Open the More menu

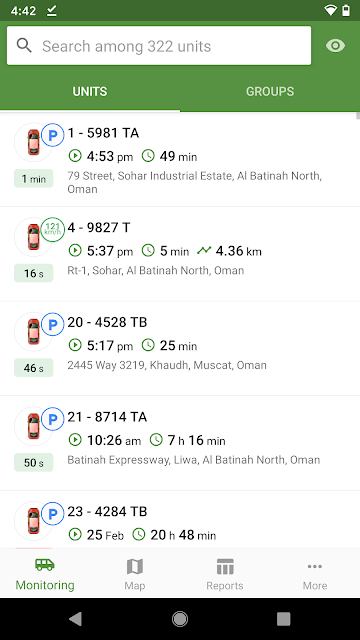pos(315,575)
